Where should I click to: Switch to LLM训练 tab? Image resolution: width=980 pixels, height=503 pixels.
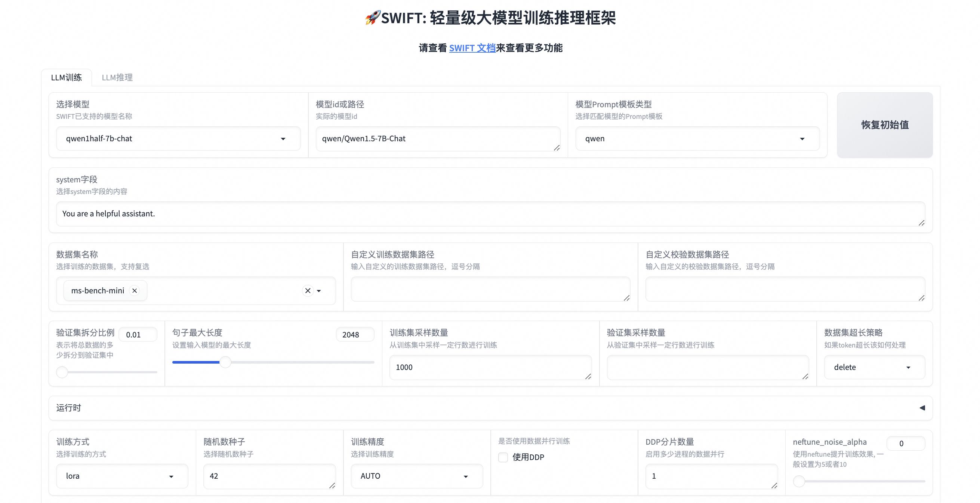65,78
